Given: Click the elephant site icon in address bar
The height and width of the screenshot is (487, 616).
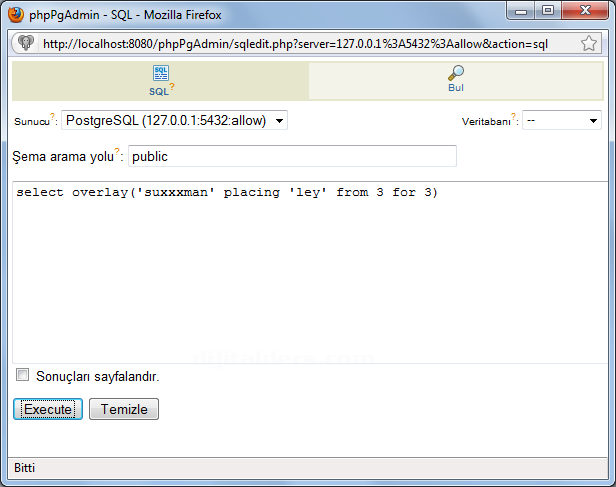Looking at the screenshot, I should click(26, 43).
